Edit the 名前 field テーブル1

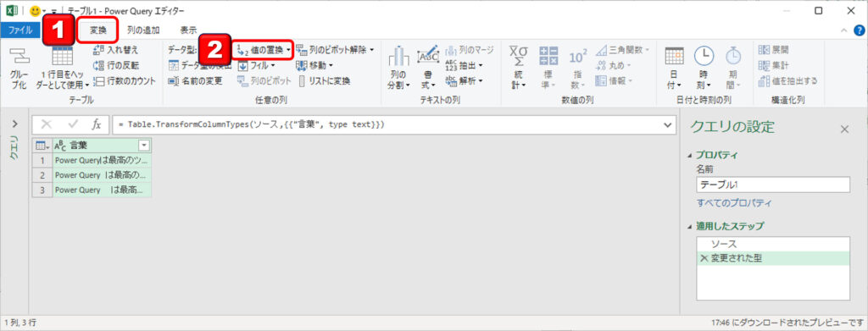pos(773,185)
